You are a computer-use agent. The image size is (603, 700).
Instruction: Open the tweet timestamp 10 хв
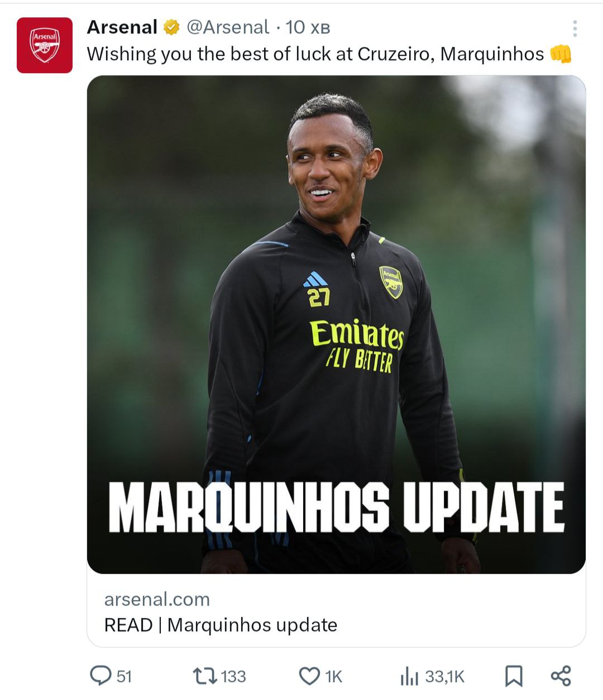click(x=308, y=27)
